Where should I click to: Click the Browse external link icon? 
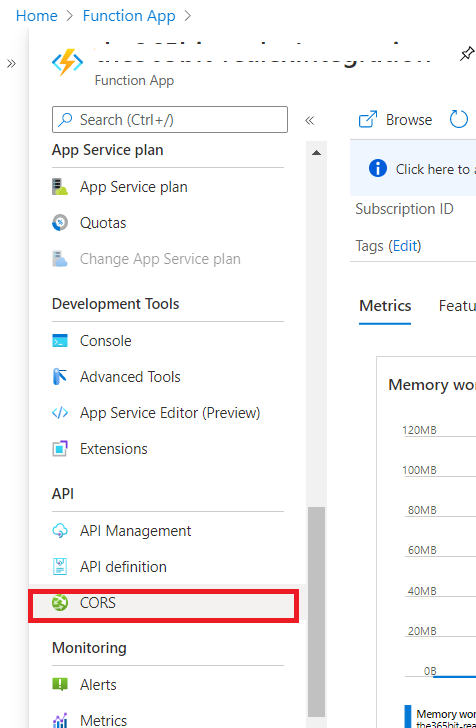click(367, 119)
